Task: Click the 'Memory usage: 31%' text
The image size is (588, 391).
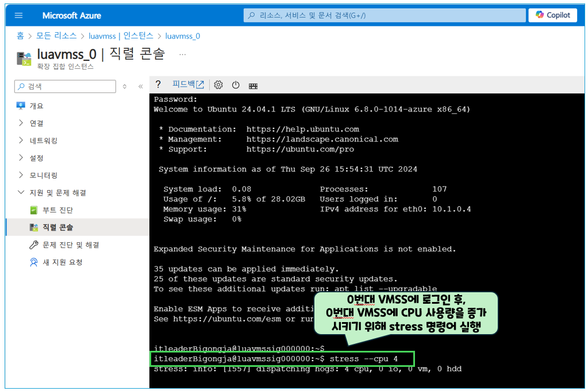Action: click(205, 209)
